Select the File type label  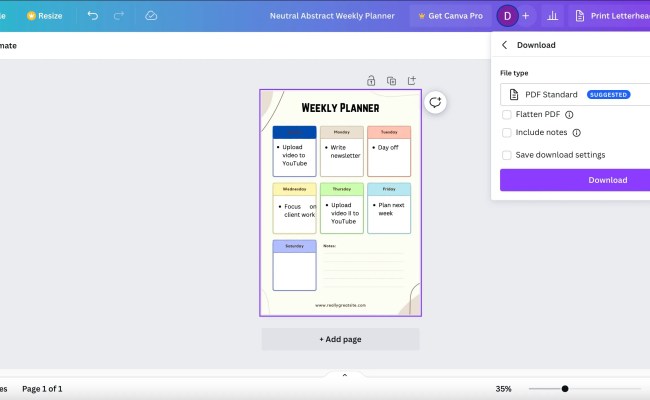(514, 73)
